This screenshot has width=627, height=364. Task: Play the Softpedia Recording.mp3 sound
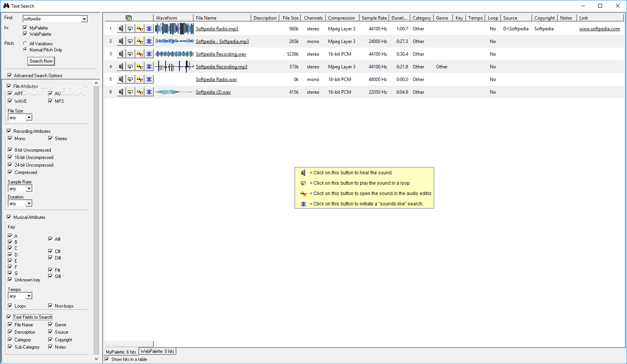pyautogui.click(x=121, y=66)
